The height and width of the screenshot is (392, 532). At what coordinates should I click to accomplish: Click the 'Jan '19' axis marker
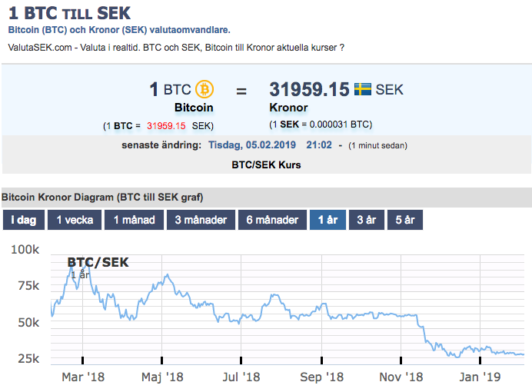click(480, 377)
